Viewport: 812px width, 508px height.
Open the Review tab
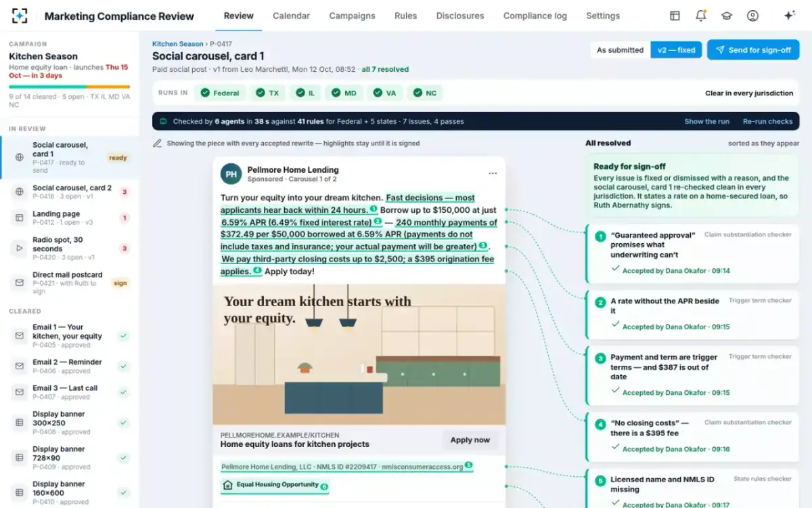coord(239,16)
